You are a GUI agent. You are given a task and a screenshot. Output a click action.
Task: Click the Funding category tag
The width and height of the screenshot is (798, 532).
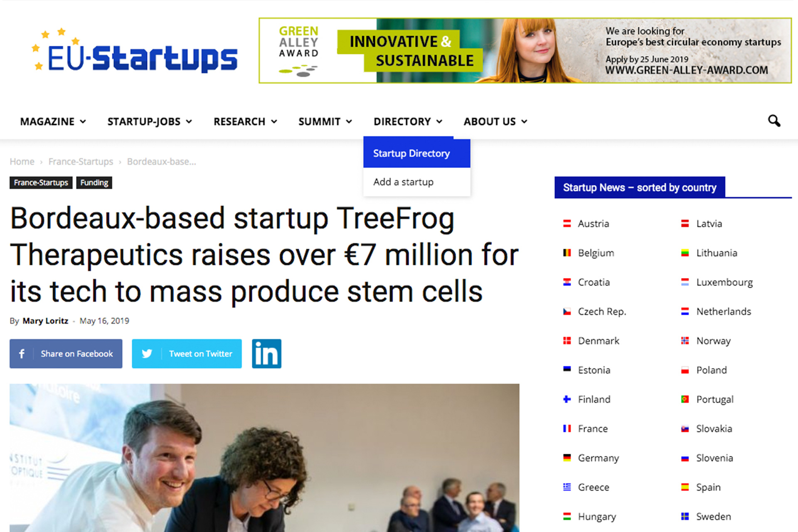pos(94,182)
